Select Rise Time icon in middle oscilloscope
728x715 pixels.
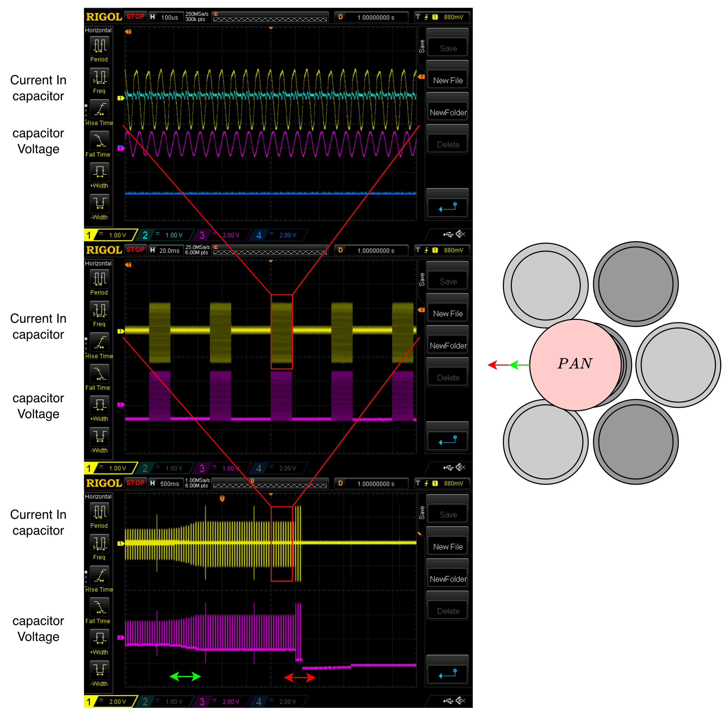click(x=100, y=342)
